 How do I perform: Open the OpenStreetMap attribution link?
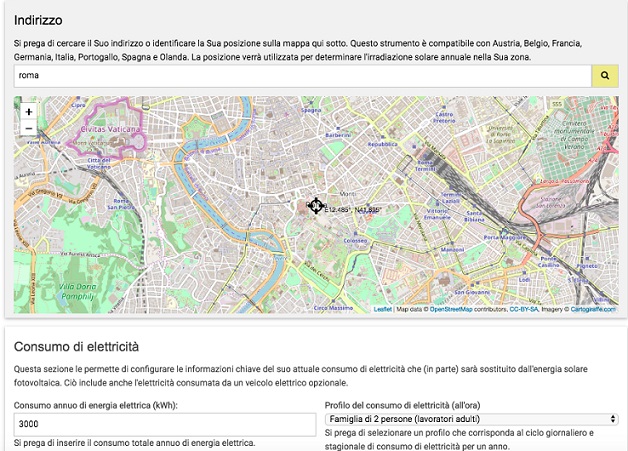pyautogui.click(x=451, y=309)
